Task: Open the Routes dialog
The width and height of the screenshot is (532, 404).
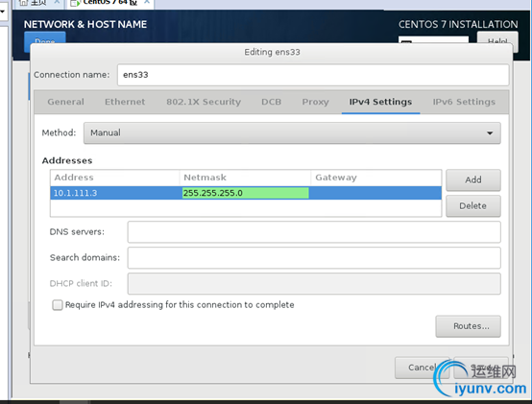Action: tap(468, 326)
